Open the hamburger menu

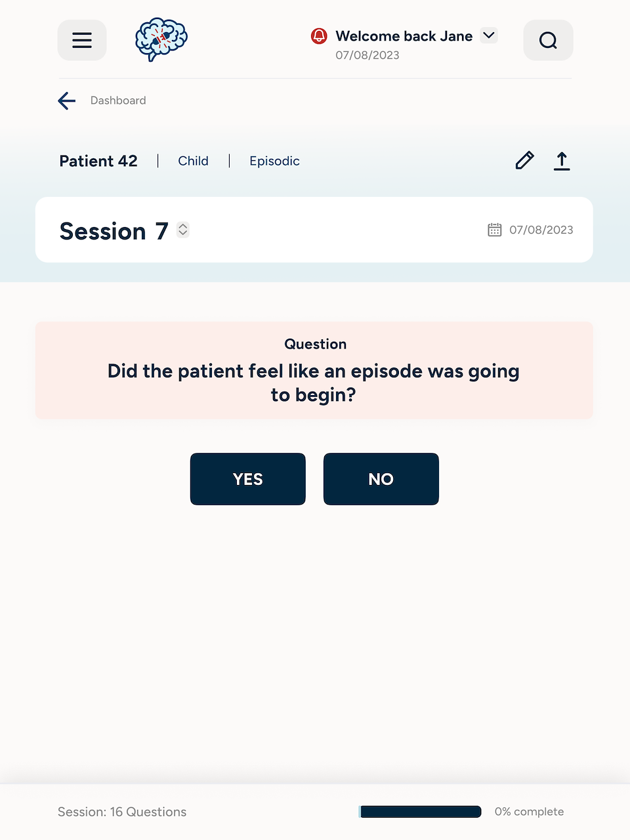[x=82, y=40]
